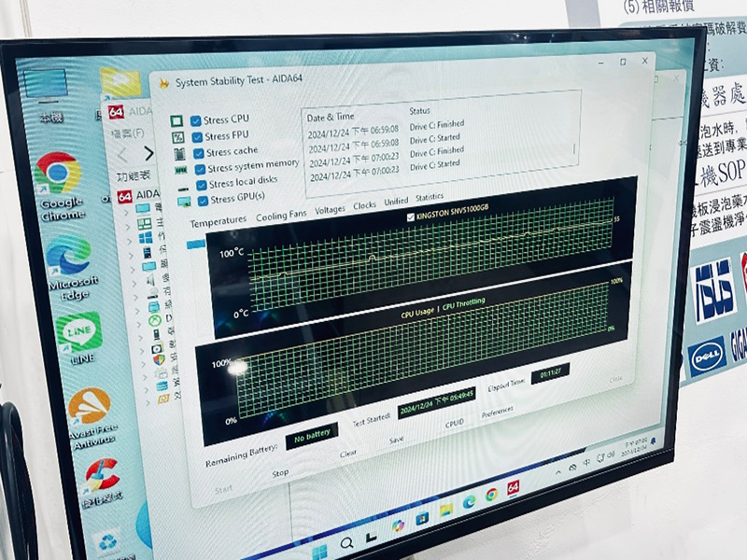
Task: Switch to Cooling Fans tab
Action: tap(281, 216)
